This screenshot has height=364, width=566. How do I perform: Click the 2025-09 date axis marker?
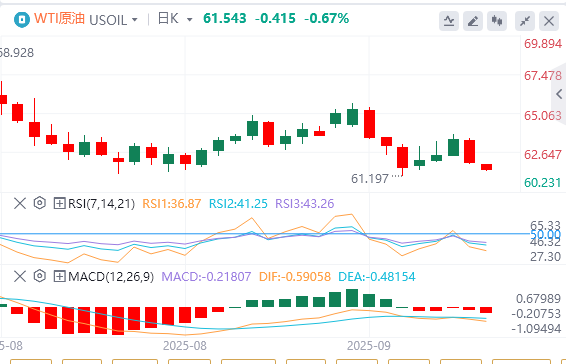(369, 346)
